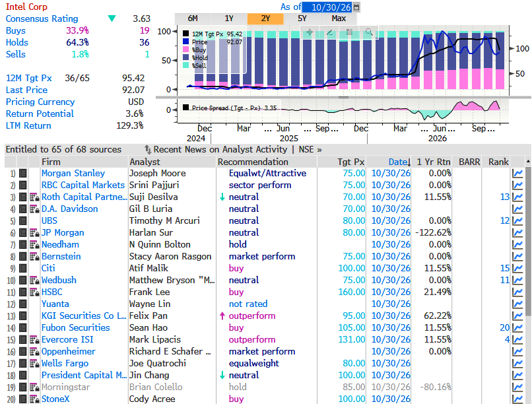
Task: Activate the crosshair tool on the chart
Action: pos(310,32)
